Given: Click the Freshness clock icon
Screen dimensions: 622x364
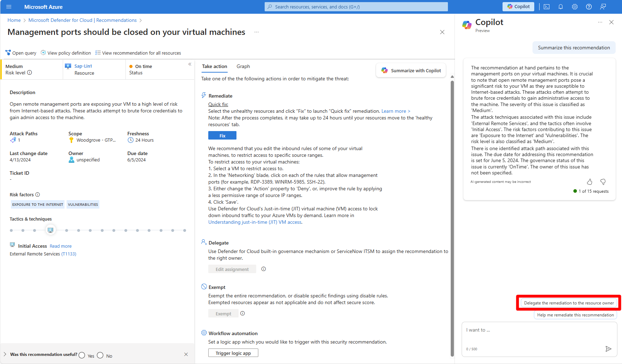Looking at the screenshot, I should (130, 140).
